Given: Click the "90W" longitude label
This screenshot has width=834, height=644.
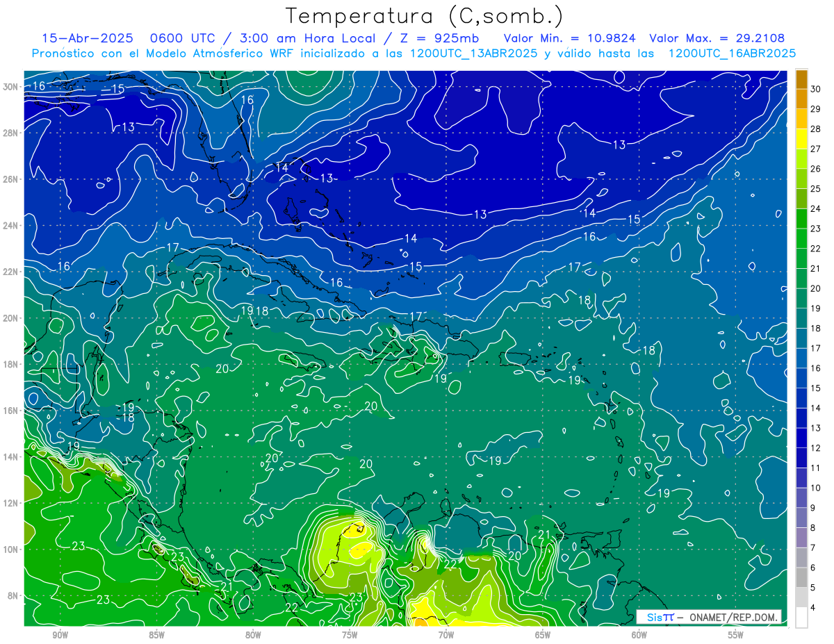Looking at the screenshot, I should coord(60,635).
